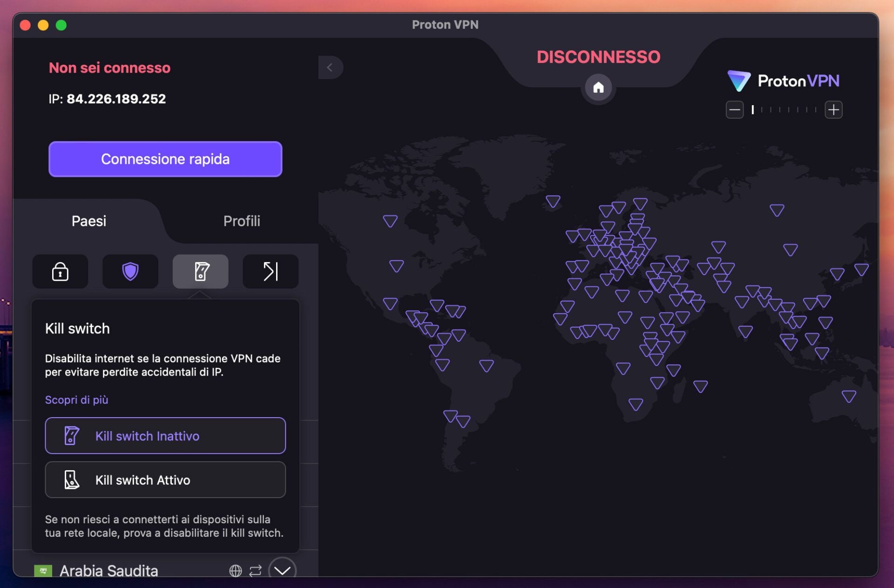The height and width of the screenshot is (588, 894).
Task: Select the India server marker on map
Action: (745, 331)
